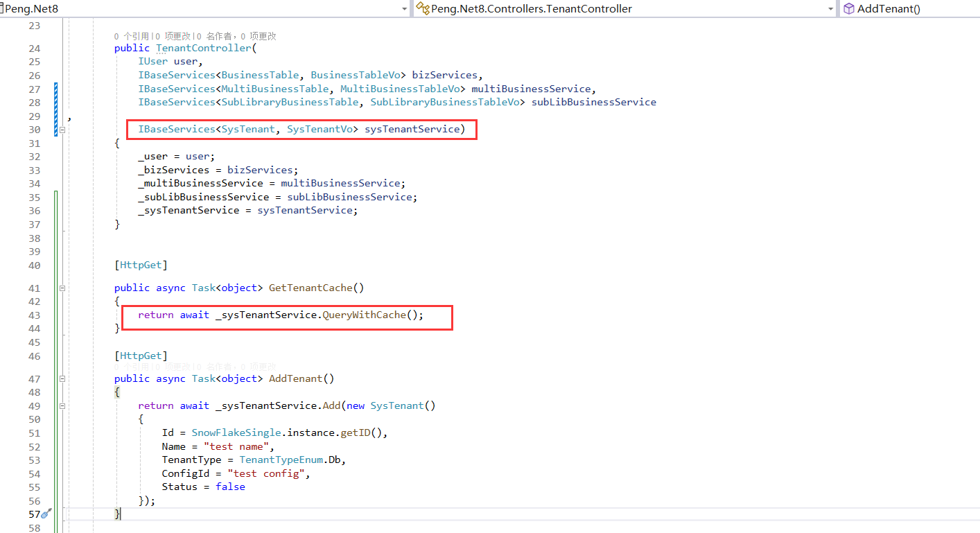Collapse the object initializer region at line 49
The width and height of the screenshot is (980, 533).
(62, 405)
